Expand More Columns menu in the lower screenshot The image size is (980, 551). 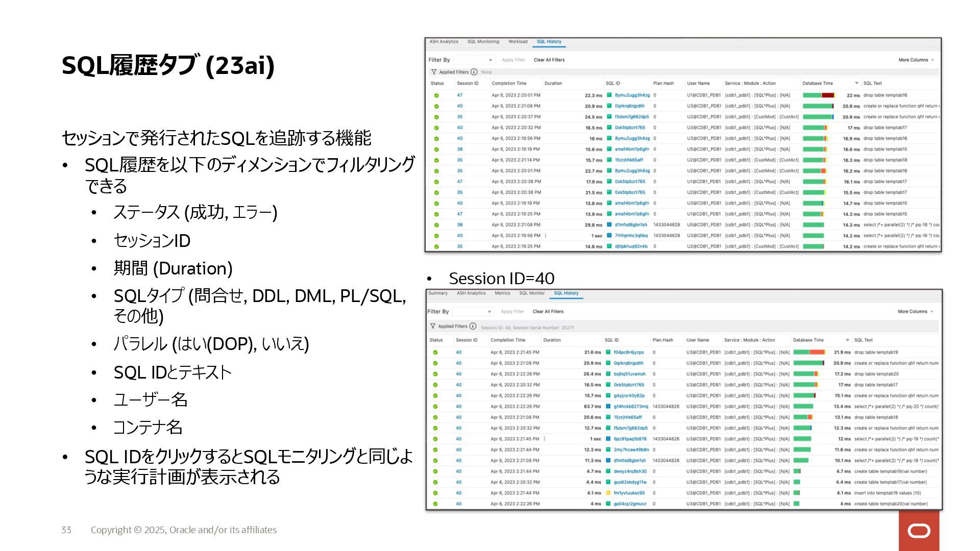[915, 312]
